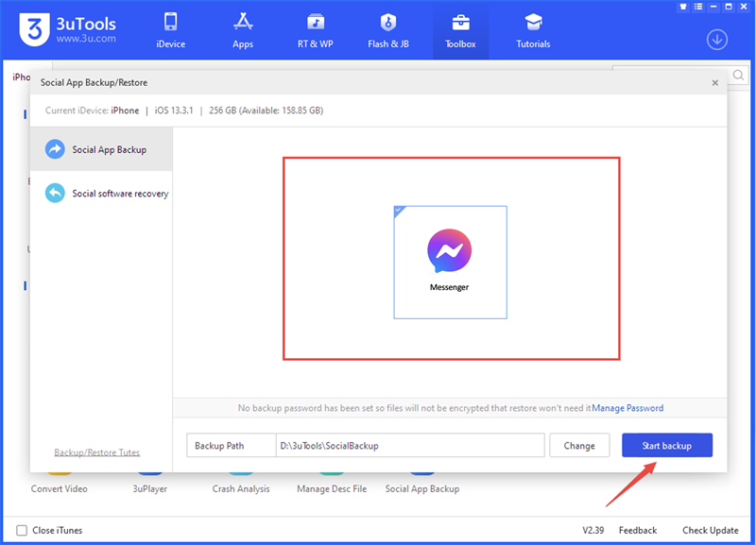This screenshot has height=545, width=756.
Task: Select Social App Backup in sidebar
Action: (x=101, y=149)
